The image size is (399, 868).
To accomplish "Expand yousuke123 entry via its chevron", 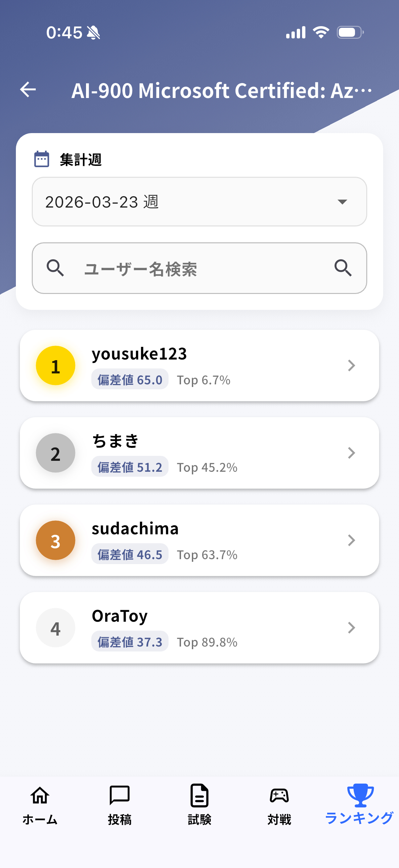I will [x=351, y=365].
